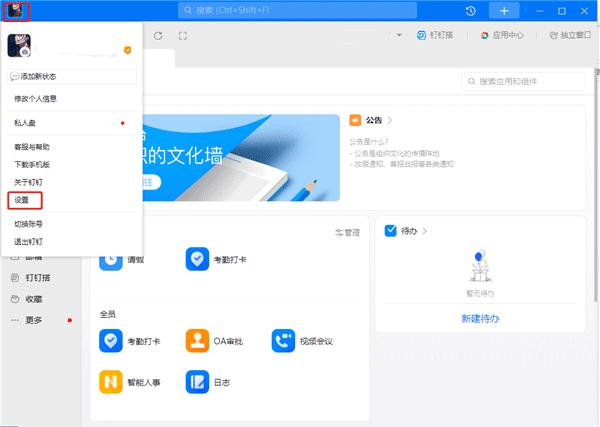Select 客服与帮助 menu item

(32, 147)
